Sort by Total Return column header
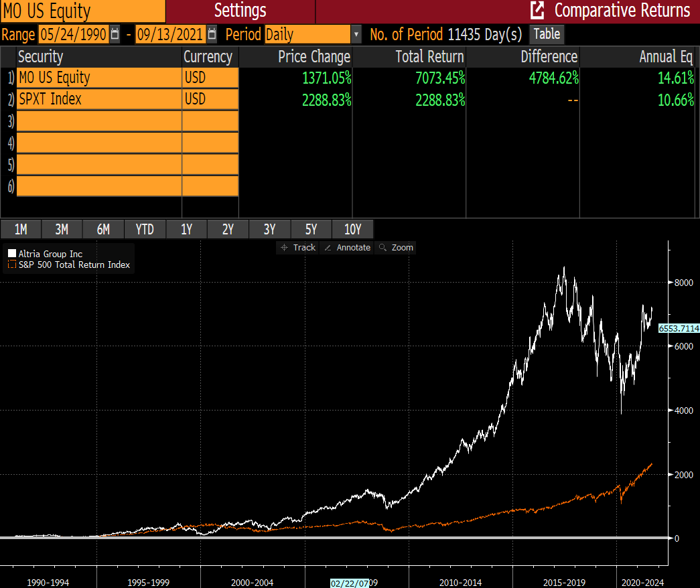Screen dimensions: 700x588 (x=409, y=57)
